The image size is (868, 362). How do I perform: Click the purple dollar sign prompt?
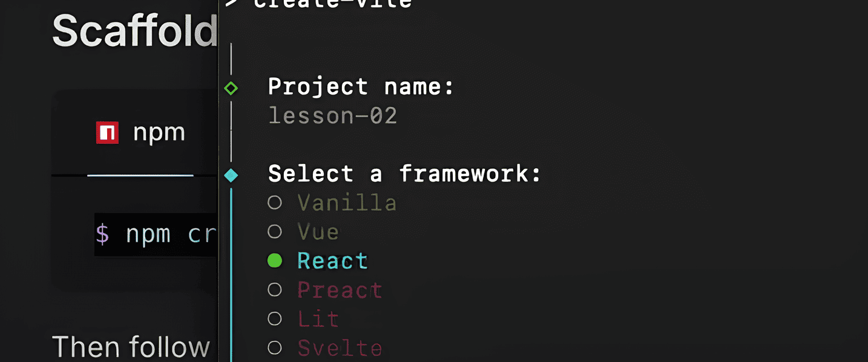102,234
